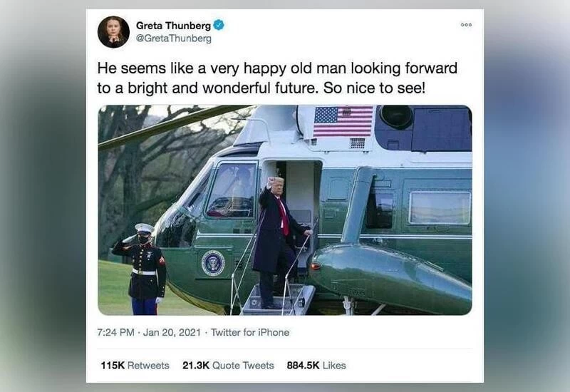Open the three-dot more options menu

coord(466,25)
